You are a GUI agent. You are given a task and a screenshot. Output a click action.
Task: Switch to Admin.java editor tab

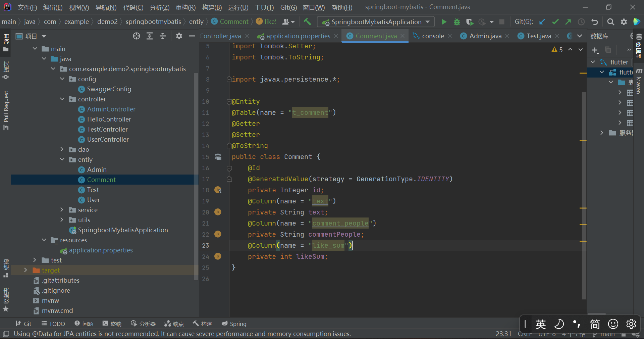(x=485, y=36)
